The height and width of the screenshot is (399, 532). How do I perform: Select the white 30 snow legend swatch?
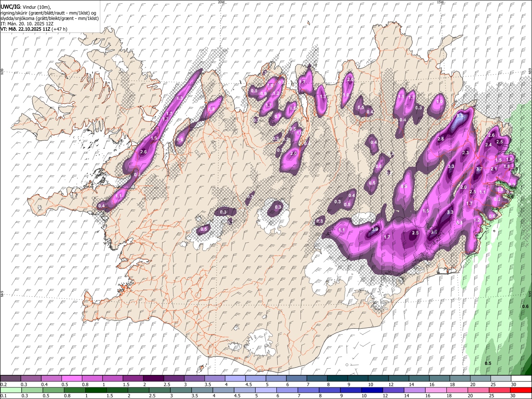pyautogui.click(x=522, y=379)
